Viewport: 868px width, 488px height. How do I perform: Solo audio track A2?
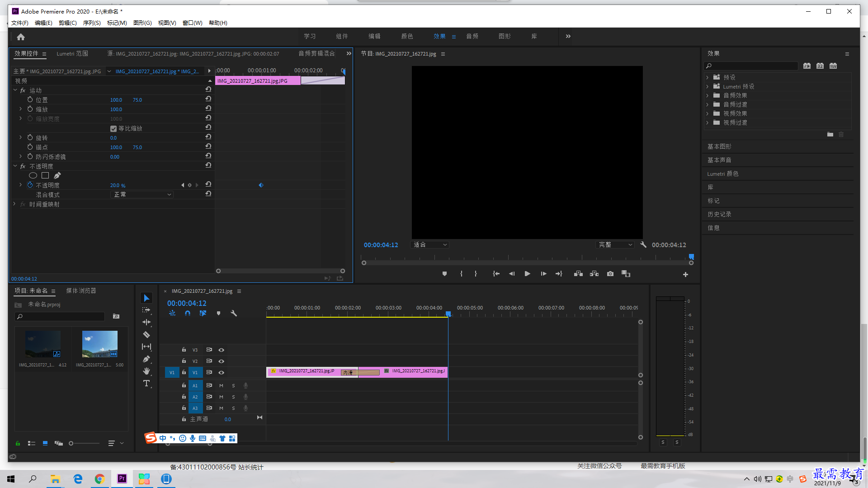click(x=233, y=397)
